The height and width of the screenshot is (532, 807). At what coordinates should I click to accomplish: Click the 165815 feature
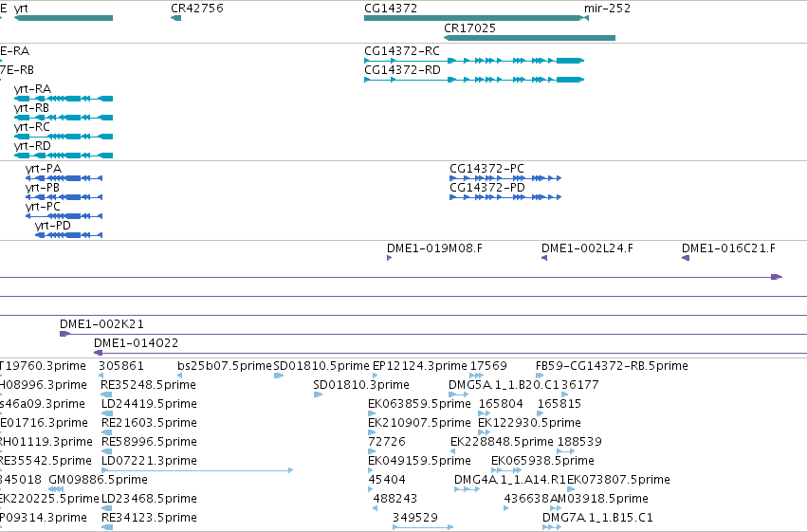pyautogui.click(x=541, y=414)
